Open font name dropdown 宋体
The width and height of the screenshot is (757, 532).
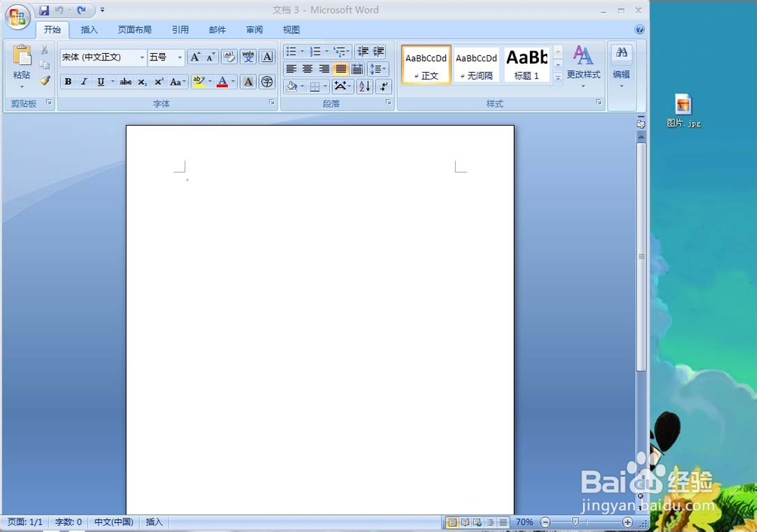(142, 57)
